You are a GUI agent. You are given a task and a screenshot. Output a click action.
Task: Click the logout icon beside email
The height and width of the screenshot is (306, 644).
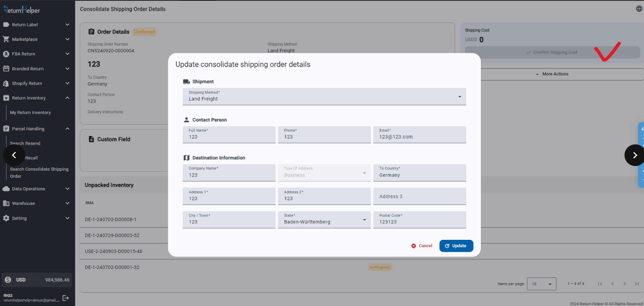[x=65, y=298]
